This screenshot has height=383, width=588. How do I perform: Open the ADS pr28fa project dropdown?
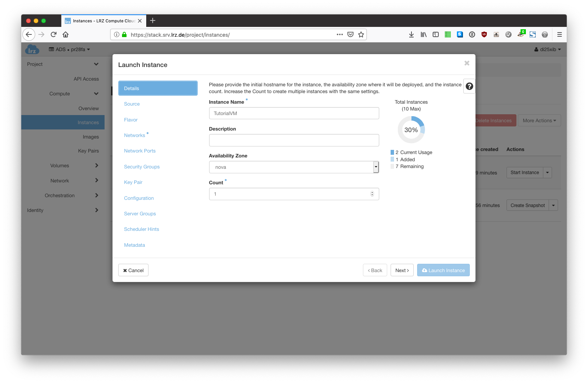(70, 50)
